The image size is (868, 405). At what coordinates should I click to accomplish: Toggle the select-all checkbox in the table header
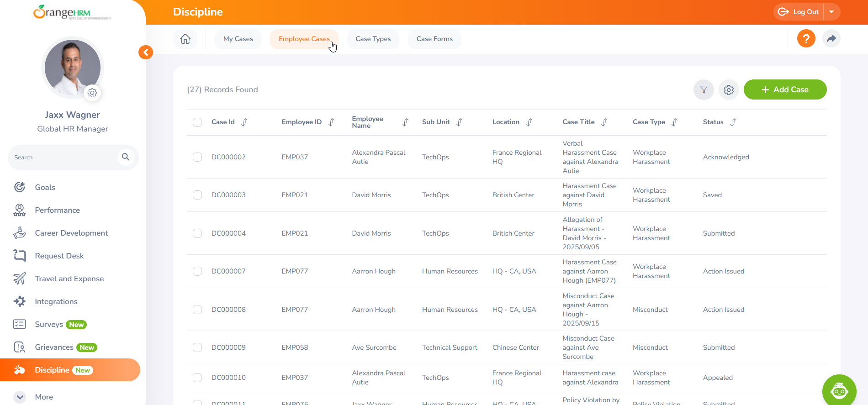pyautogui.click(x=197, y=122)
